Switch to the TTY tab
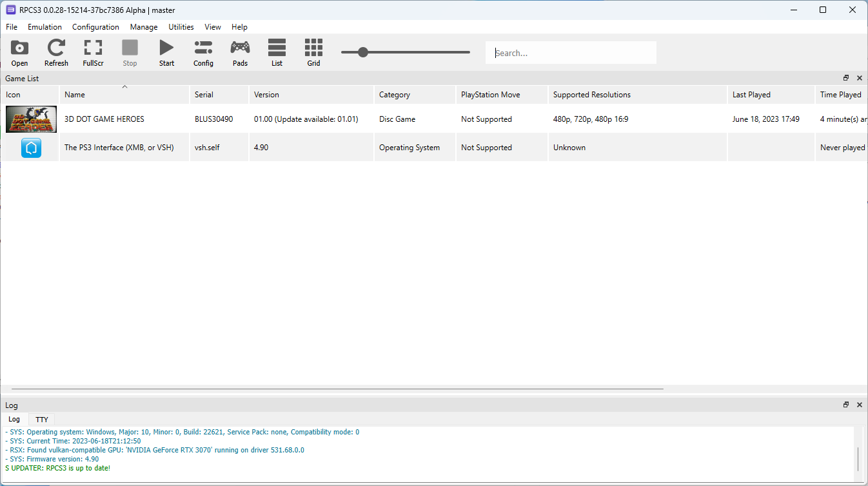This screenshot has height=486, width=868. point(42,420)
